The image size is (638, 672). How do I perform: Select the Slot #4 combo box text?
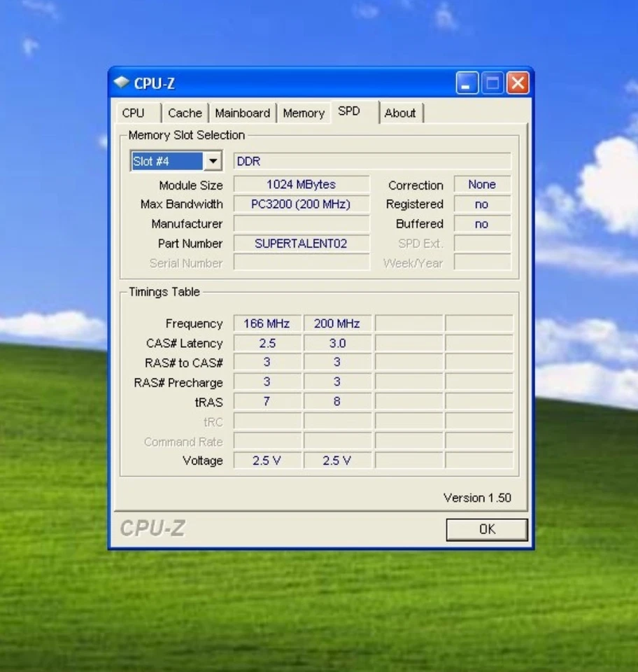point(166,162)
